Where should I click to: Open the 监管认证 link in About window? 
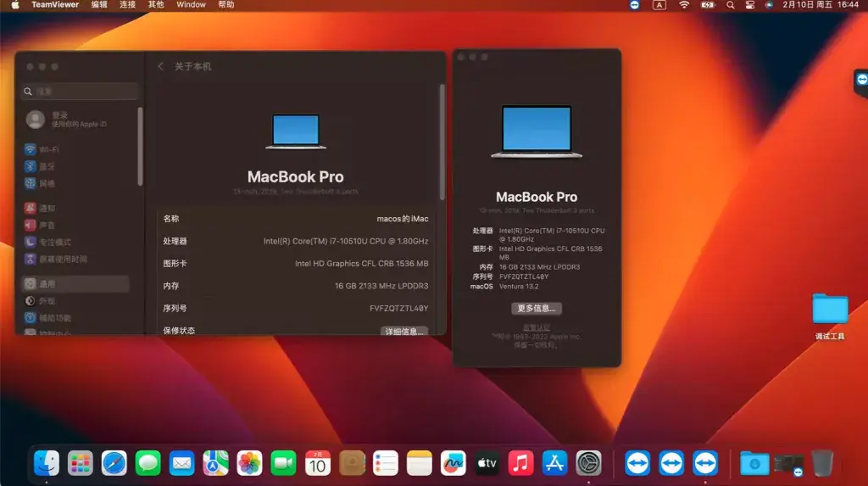pyautogui.click(x=537, y=327)
